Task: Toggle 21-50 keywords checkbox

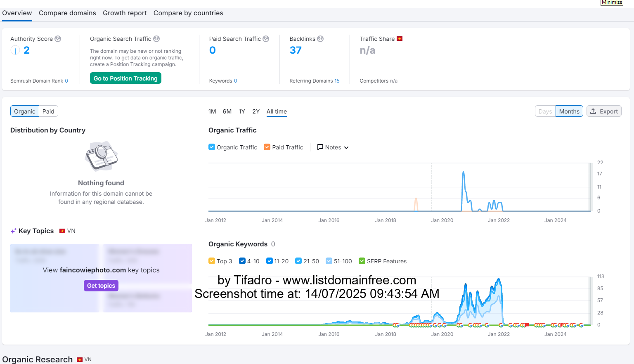Action: click(298, 261)
